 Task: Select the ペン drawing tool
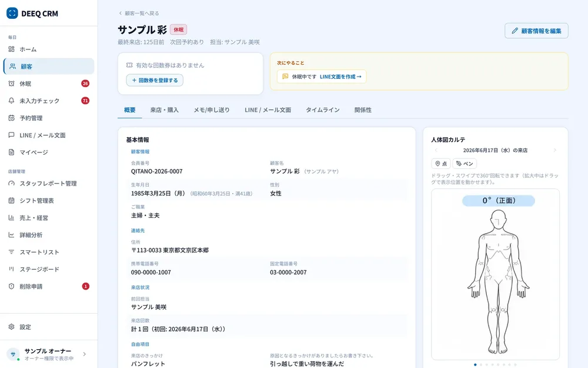coord(465,164)
